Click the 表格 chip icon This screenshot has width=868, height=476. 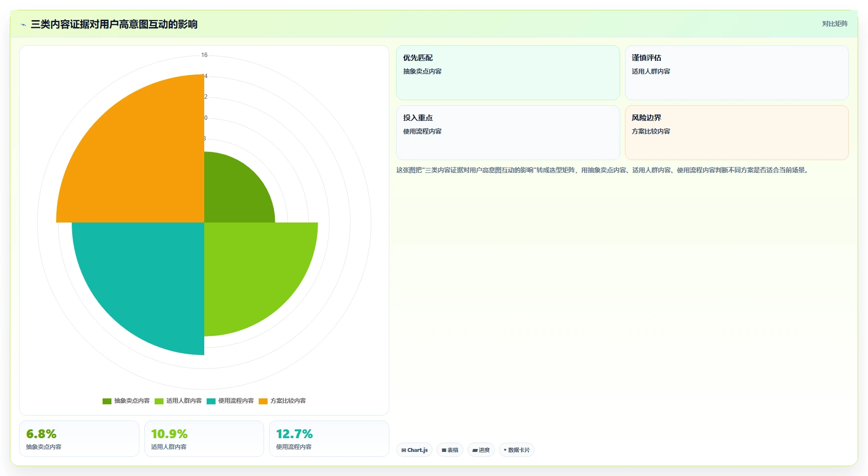tap(444, 450)
